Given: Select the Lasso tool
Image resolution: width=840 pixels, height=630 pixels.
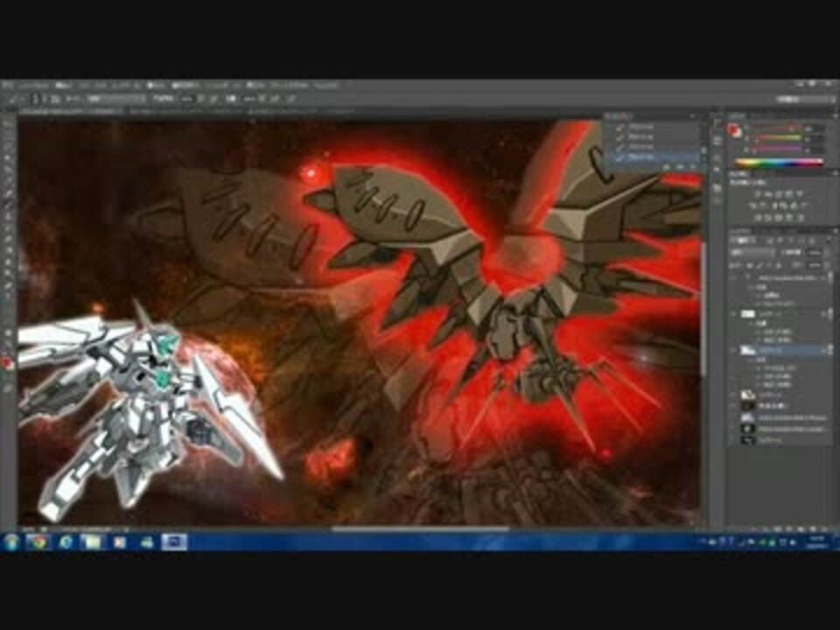Looking at the screenshot, I should 8,147.
